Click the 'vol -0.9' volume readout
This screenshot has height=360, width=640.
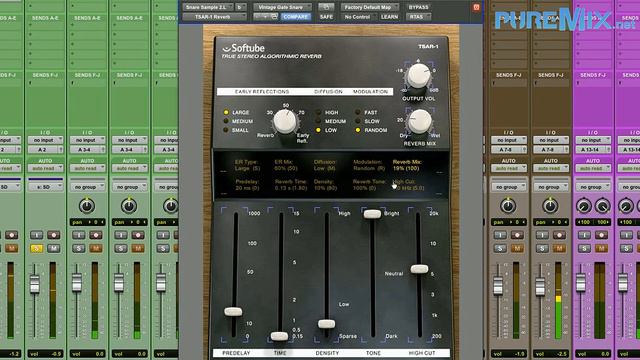click(45, 354)
